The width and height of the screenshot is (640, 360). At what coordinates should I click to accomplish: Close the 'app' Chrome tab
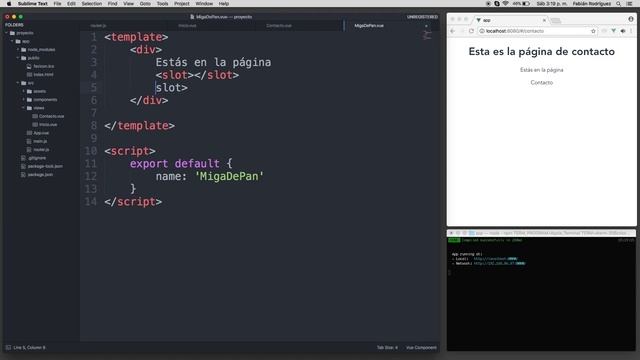(544, 20)
